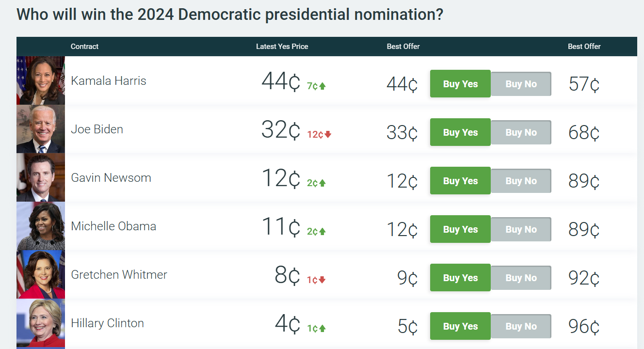The image size is (644, 349).
Task: Buy No for Hillary Clinton
Action: (x=521, y=326)
